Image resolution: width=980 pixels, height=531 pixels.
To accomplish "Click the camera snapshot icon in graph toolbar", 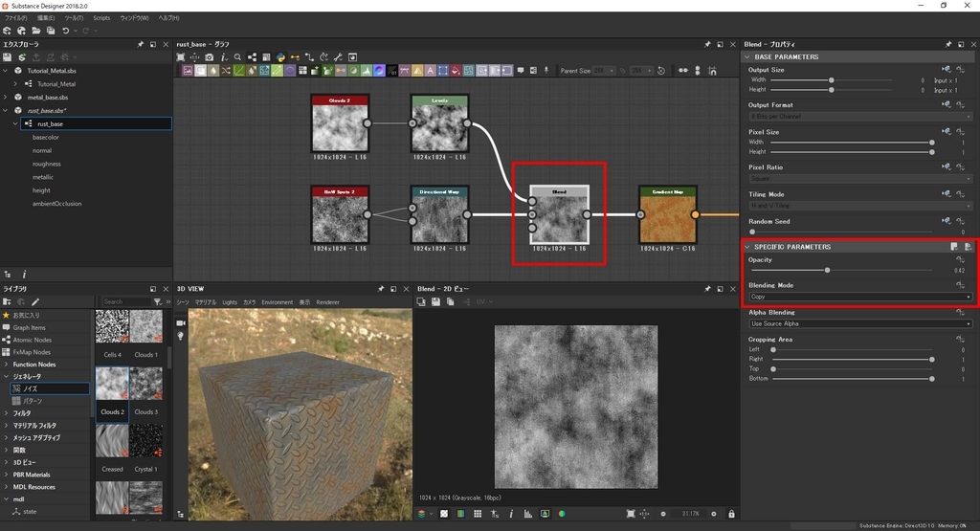I will pos(210,57).
